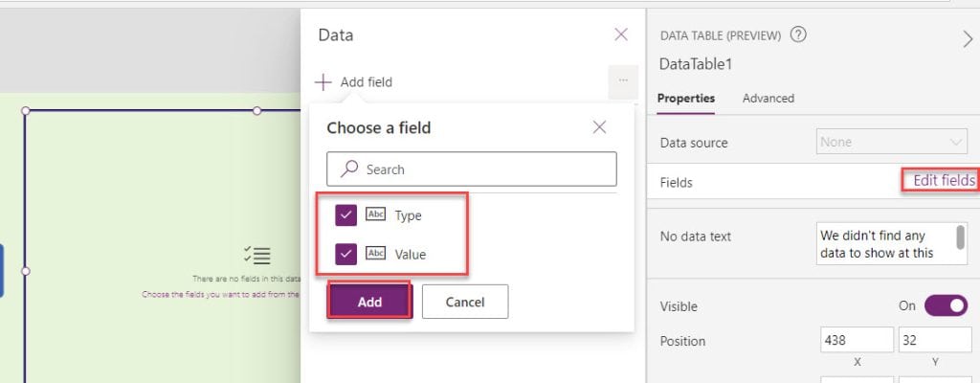
Task: Click the There are no fields message
Action: click(246, 279)
